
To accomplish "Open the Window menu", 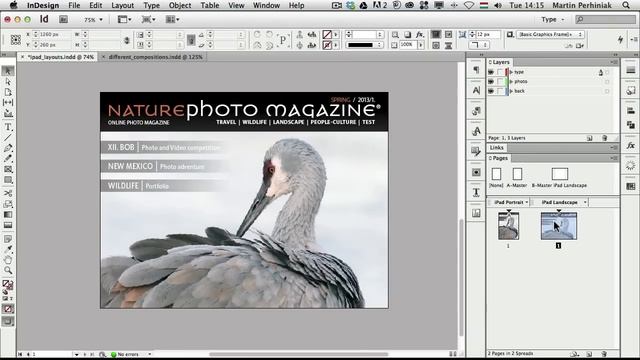I will (266, 5).
